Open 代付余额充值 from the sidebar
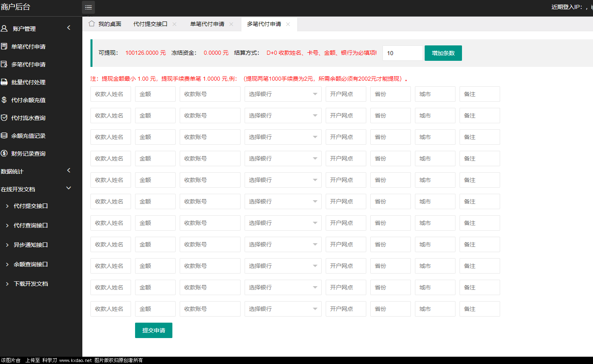This screenshot has height=364, width=593. tap(28, 100)
